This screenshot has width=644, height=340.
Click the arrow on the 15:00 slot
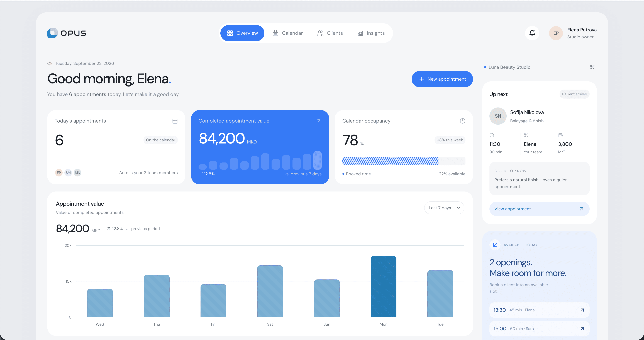582,329
